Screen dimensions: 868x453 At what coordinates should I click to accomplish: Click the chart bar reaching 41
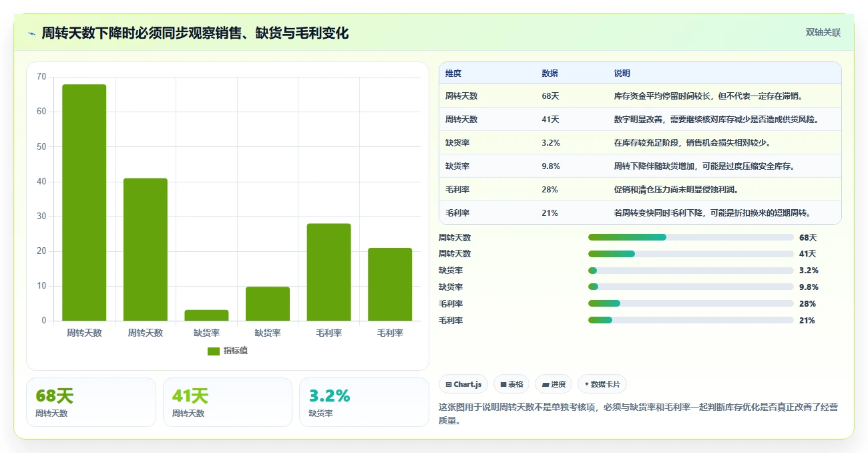pos(146,249)
